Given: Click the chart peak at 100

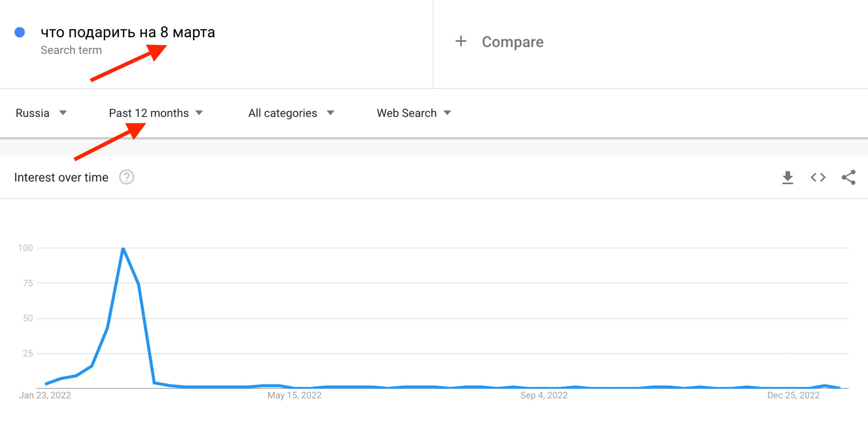Looking at the screenshot, I should [123, 248].
